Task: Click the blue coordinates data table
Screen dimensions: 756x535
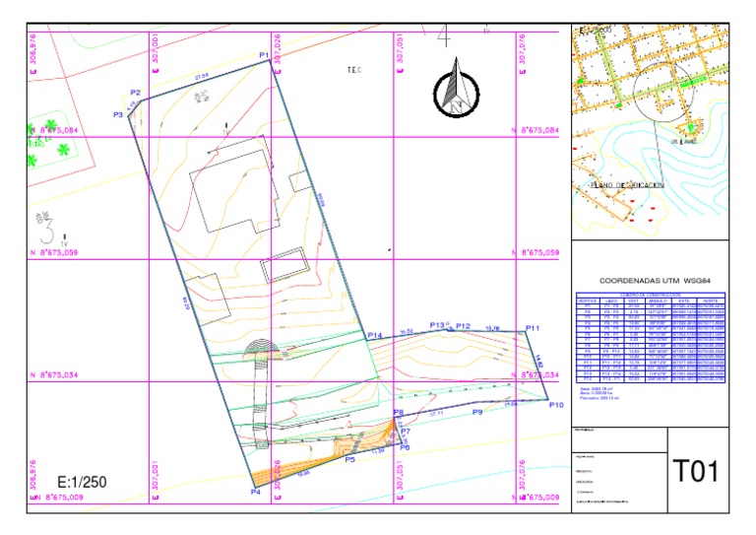Action: [x=651, y=338]
